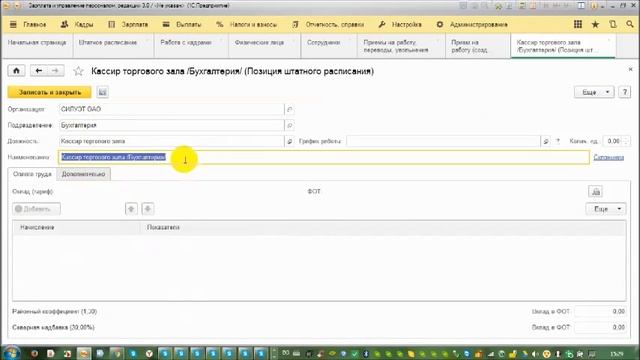
Task: Open the Кадры section
Action: pyautogui.click(x=77, y=24)
